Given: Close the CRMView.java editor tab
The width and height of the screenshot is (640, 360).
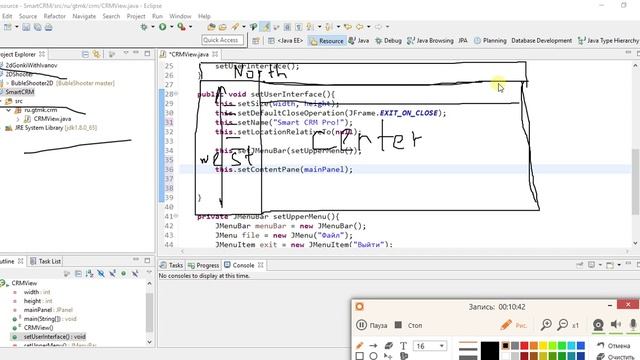Looking at the screenshot, I should pos(215,54).
